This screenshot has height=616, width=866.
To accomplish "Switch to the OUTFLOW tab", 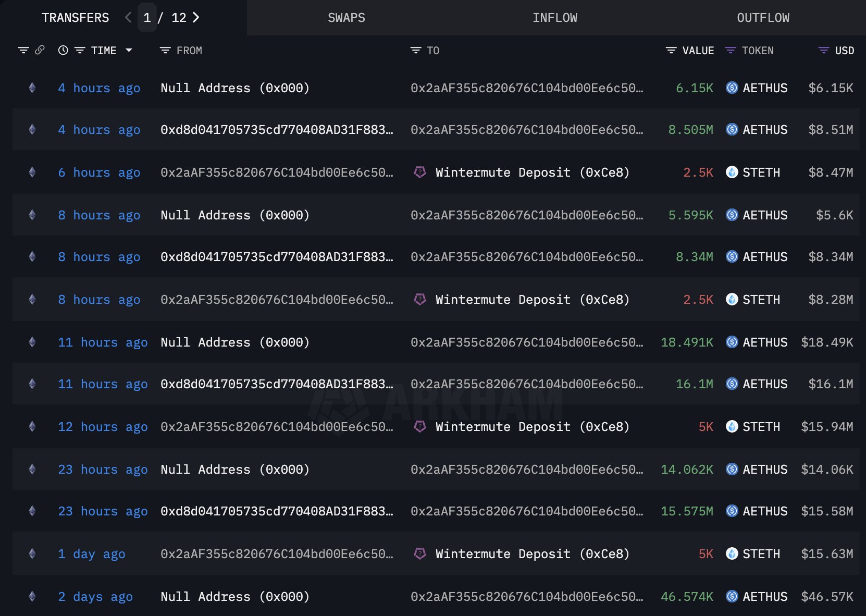I will (763, 18).
